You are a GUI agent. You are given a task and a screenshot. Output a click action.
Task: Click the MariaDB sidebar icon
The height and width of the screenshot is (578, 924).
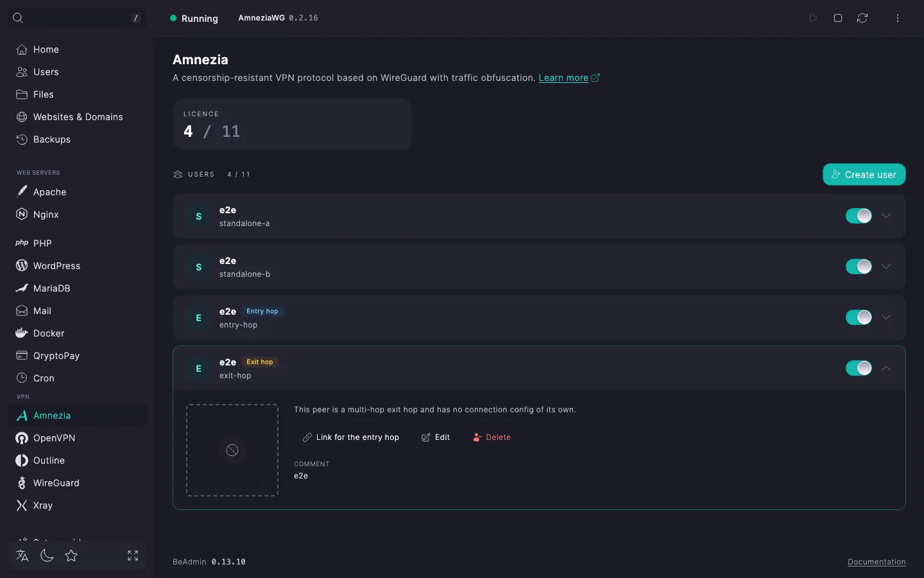(x=22, y=288)
